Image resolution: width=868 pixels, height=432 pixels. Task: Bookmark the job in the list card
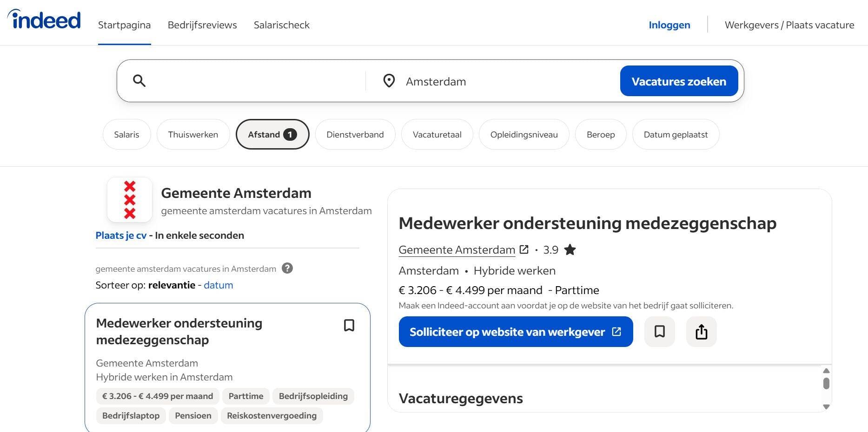pyautogui.click(x=349, y=325)
